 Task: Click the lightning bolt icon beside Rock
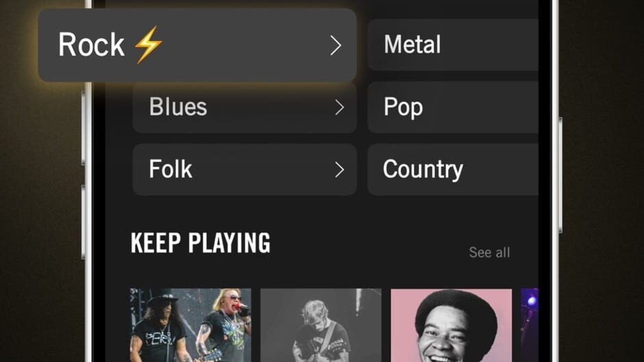(148, 44)
